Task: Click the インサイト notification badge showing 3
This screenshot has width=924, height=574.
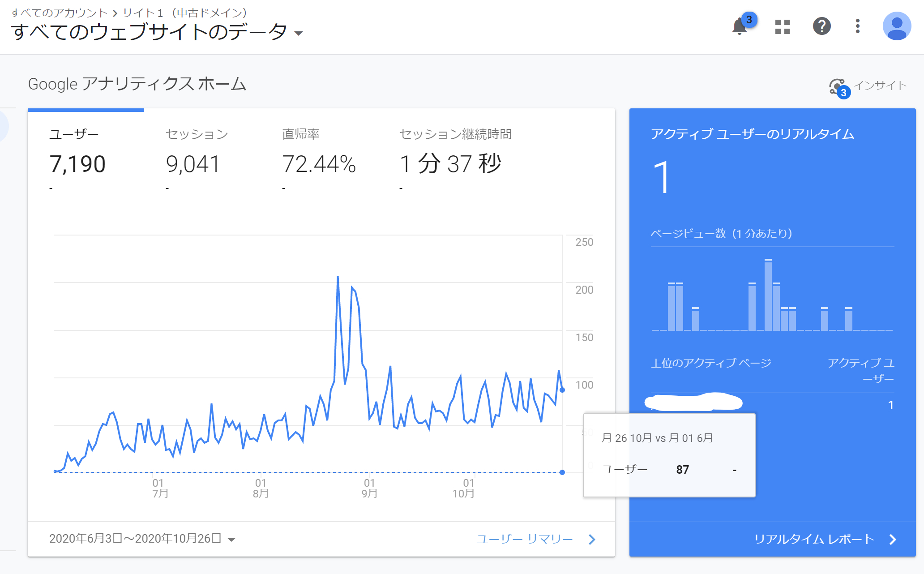Action: click(843, 93)
